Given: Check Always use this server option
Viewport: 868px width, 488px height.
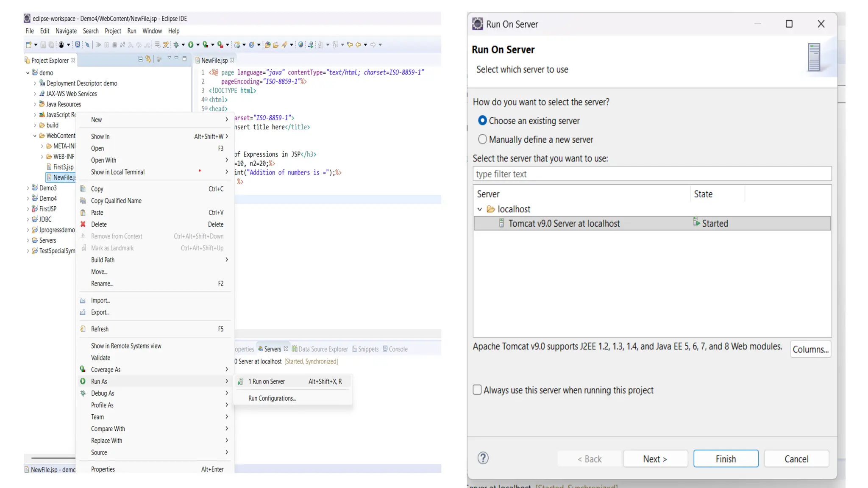Looking at the screenshot, I should 477,390.
